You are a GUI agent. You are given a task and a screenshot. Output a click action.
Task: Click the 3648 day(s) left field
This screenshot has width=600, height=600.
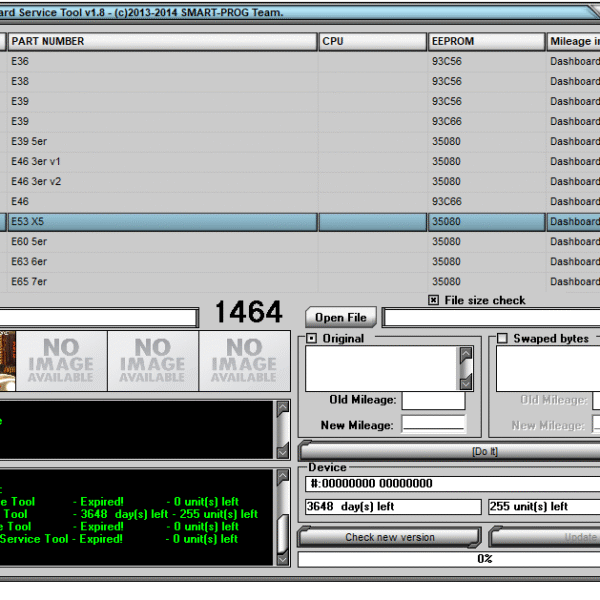point(393,507)
